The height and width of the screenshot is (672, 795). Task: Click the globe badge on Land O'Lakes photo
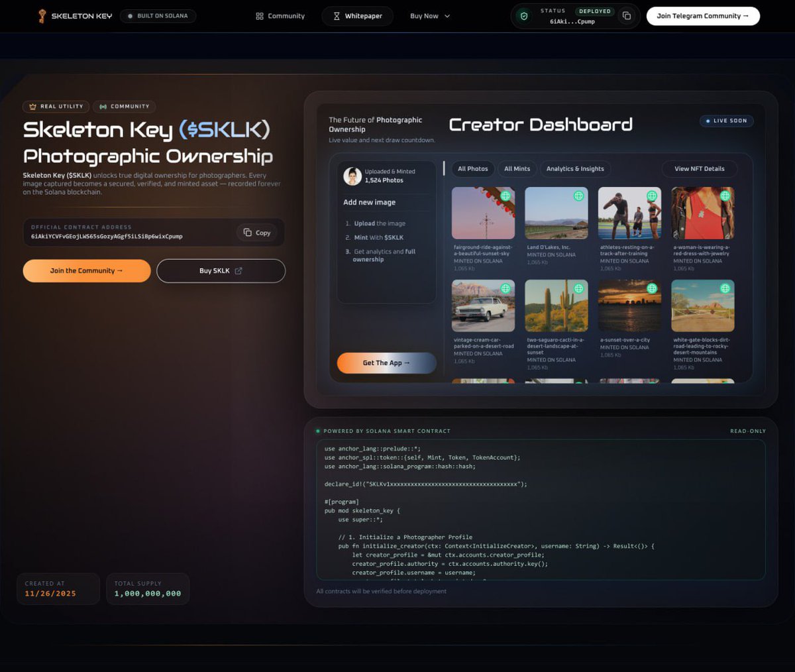[579, 196]
